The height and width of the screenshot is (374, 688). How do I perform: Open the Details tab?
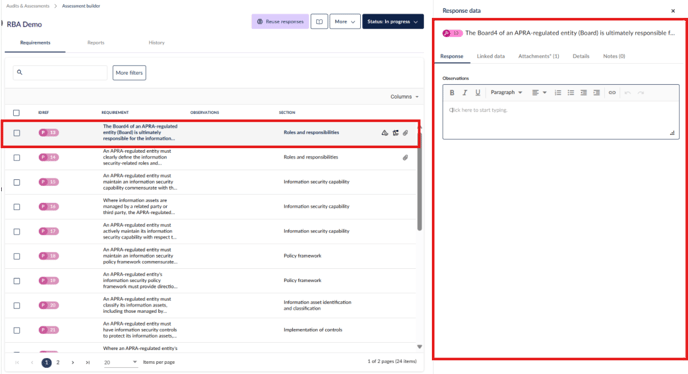(581, 56)
